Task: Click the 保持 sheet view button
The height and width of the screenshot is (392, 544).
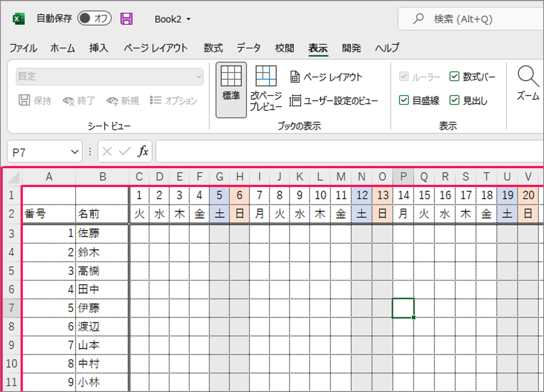Action: point(35,100)
